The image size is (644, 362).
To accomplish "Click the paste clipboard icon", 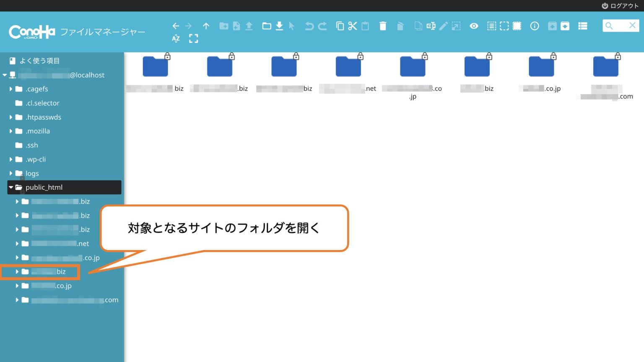I will point(365,26).
